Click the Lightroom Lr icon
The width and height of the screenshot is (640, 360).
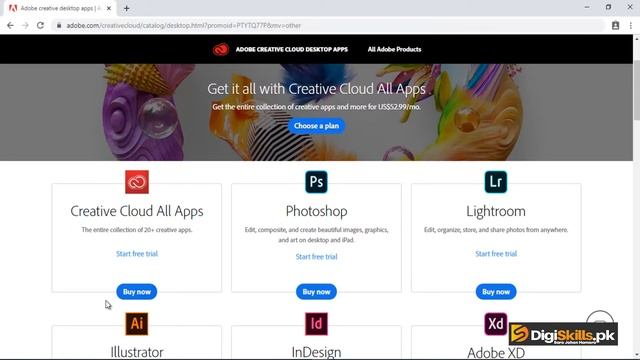496,182
